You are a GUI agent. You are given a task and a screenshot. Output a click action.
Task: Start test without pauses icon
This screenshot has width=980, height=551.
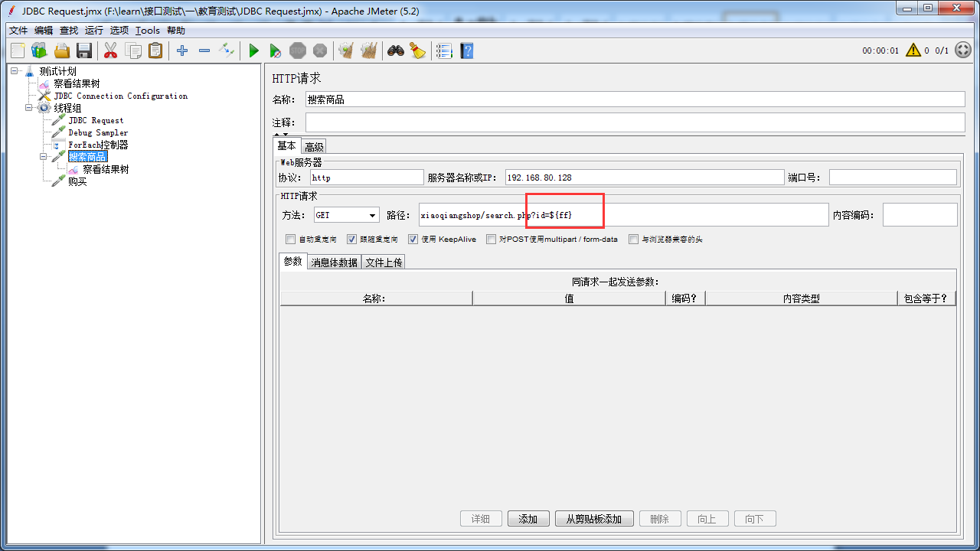point(276,51)
